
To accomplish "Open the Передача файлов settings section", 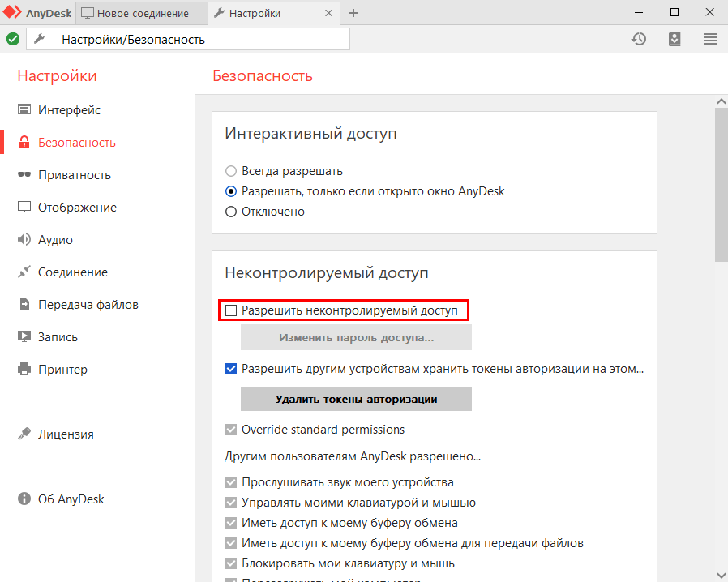I will click(x=88, y=305).
